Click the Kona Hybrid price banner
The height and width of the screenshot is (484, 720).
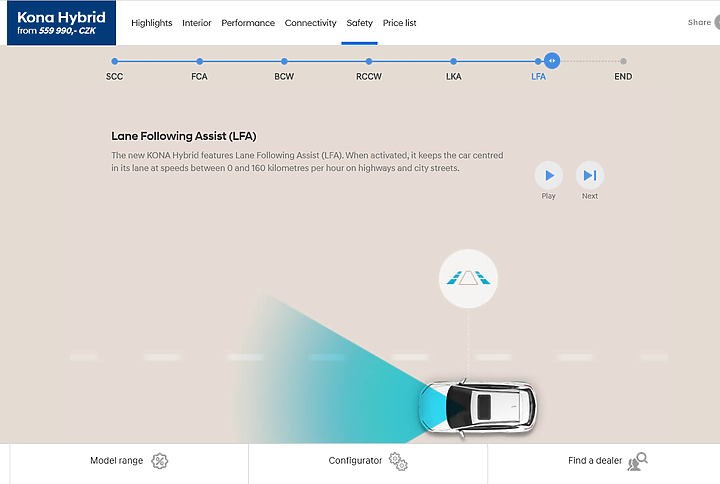tap(62, 23)
